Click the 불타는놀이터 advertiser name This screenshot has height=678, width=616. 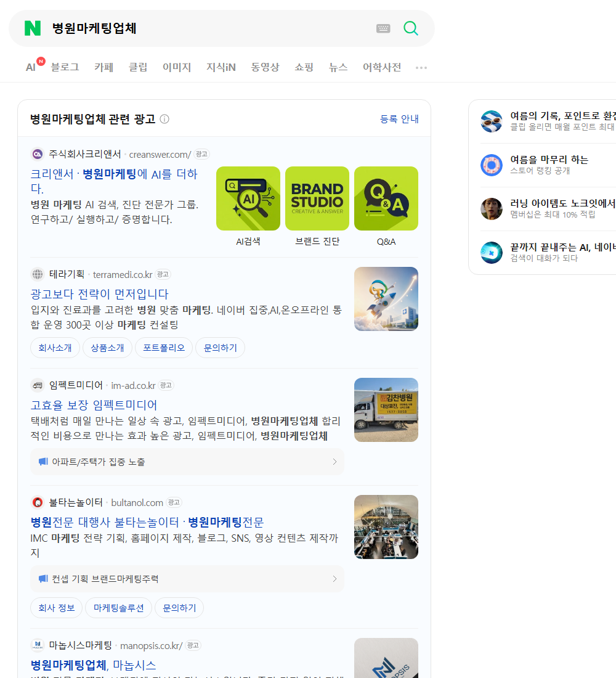(76, 502)
